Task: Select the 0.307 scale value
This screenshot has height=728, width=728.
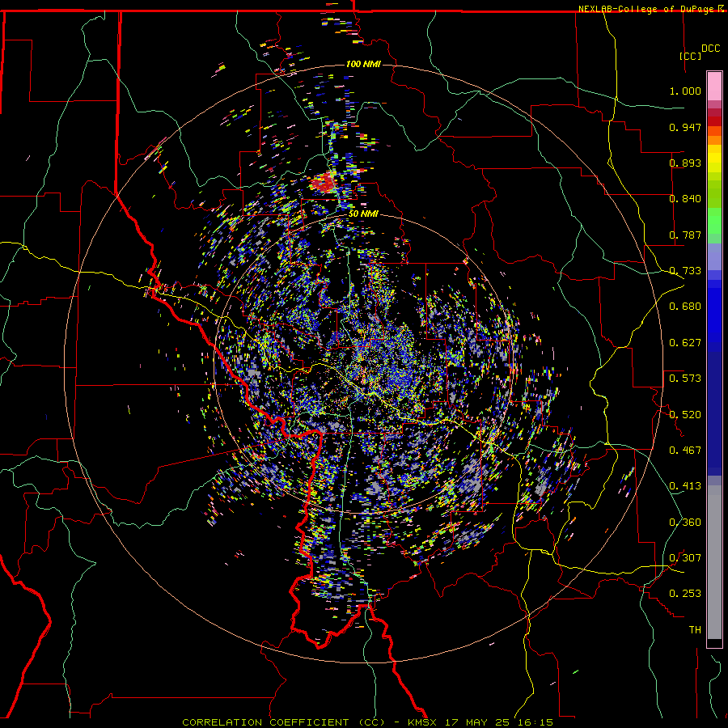Action: [x=685, y=557]
